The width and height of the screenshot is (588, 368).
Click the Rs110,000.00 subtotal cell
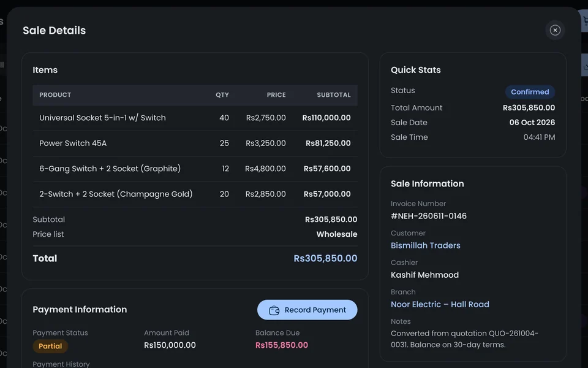(x=326, y=118)
